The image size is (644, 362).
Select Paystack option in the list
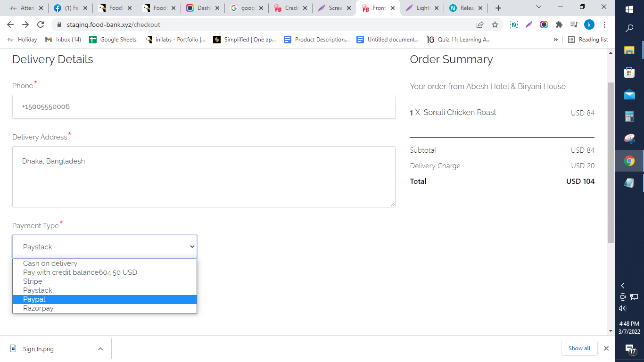click(105, 290)
